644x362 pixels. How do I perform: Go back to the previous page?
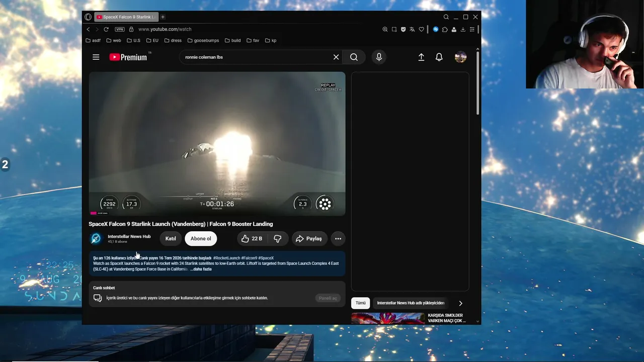pyautogui.click(x=88, y=30)
